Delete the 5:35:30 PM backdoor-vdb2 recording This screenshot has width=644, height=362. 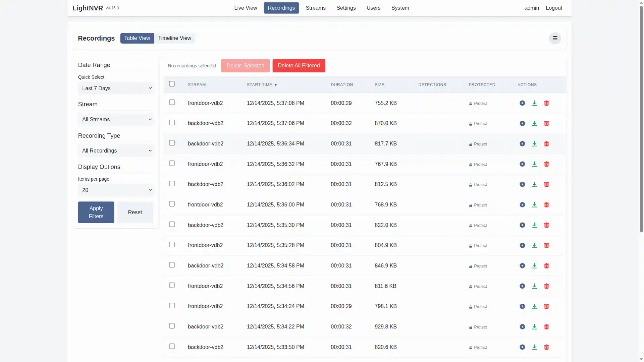pos(546,225)
